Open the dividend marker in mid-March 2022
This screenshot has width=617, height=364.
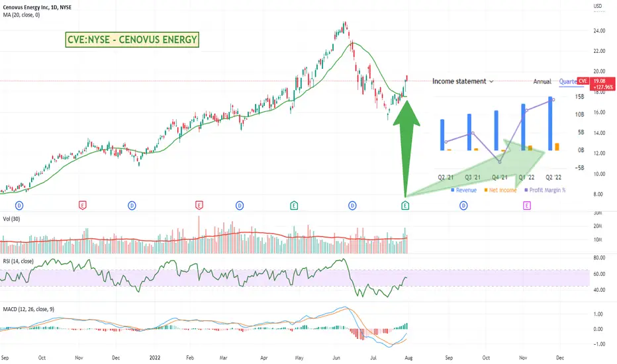pos(239,205)
